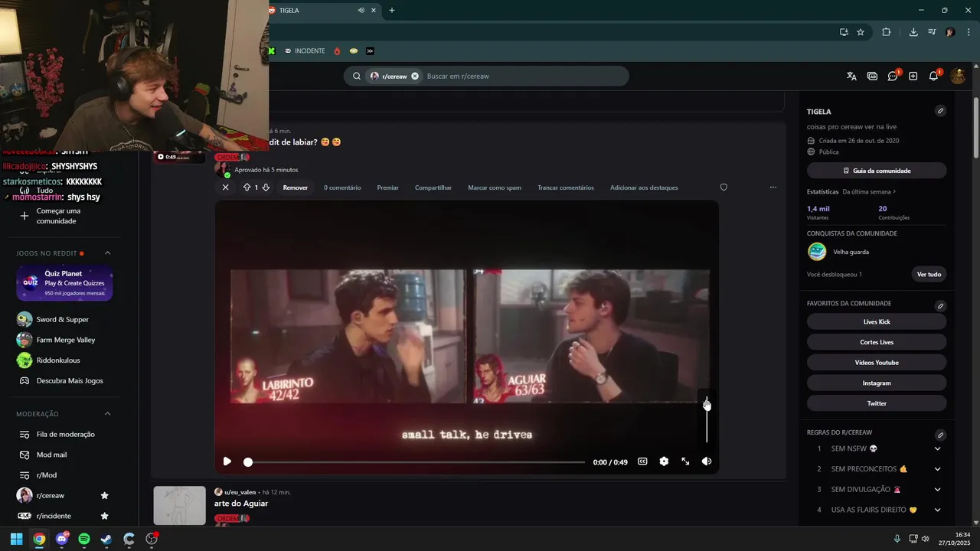
Task: Click the vertical volume slider handle
Action: (707, 405)
